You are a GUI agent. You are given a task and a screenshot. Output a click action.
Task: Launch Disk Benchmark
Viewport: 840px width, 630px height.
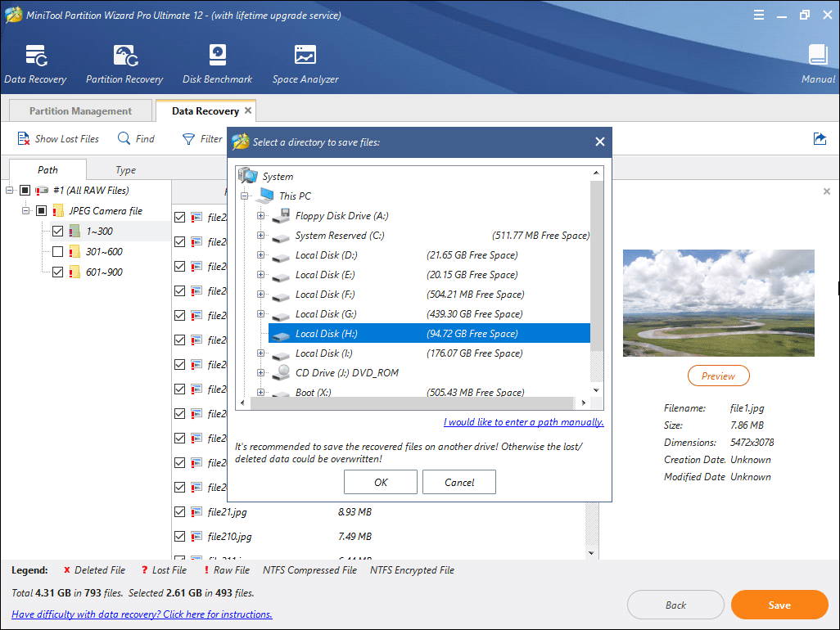click(217, 63)
